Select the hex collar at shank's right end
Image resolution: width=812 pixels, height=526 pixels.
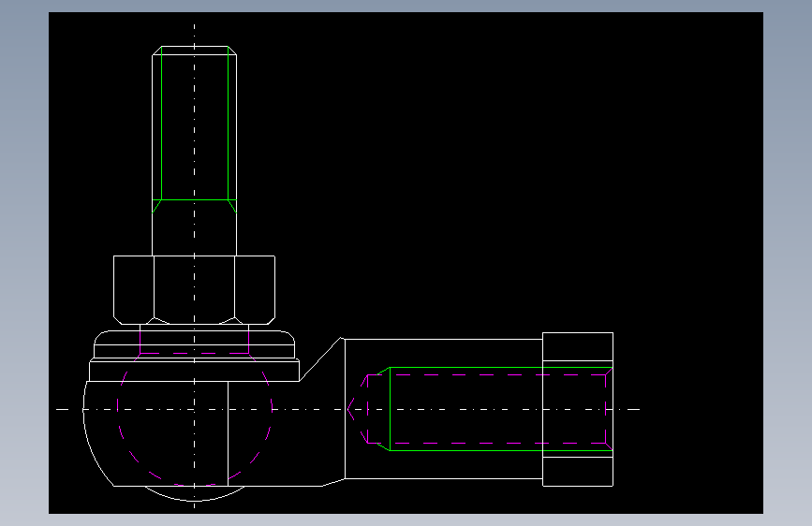(x=578, y=409)
